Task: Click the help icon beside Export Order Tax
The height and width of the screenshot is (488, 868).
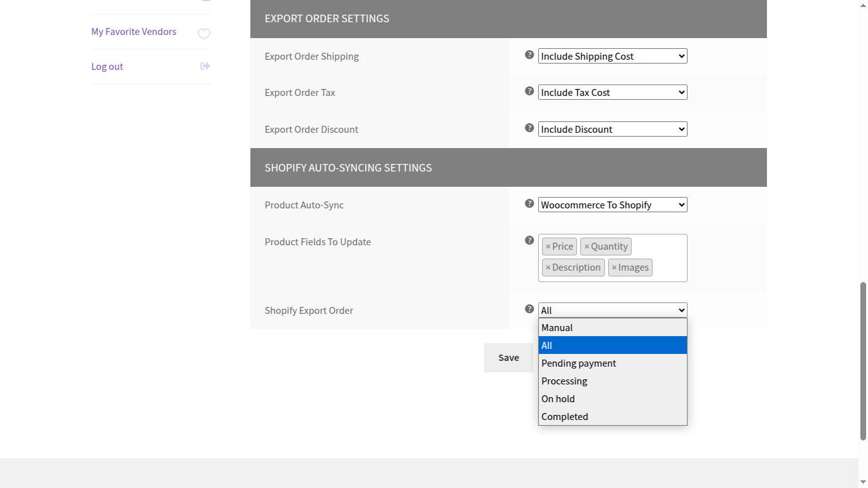Action: pos(529,91)
